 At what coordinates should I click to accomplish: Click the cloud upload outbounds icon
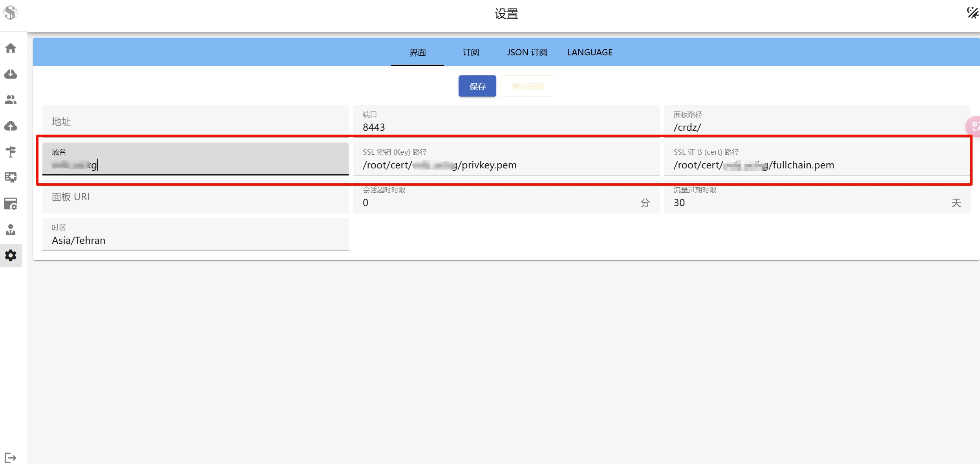11,126
